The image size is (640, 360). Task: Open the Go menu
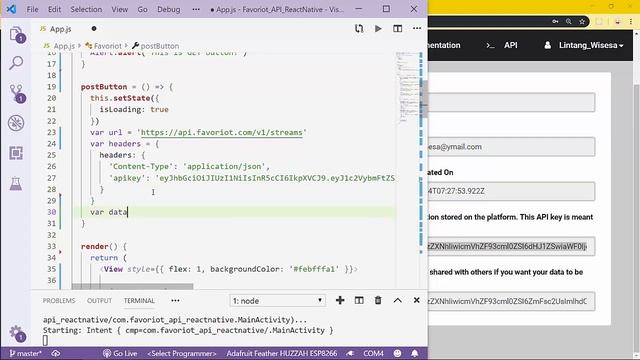(x=142, y=9)
